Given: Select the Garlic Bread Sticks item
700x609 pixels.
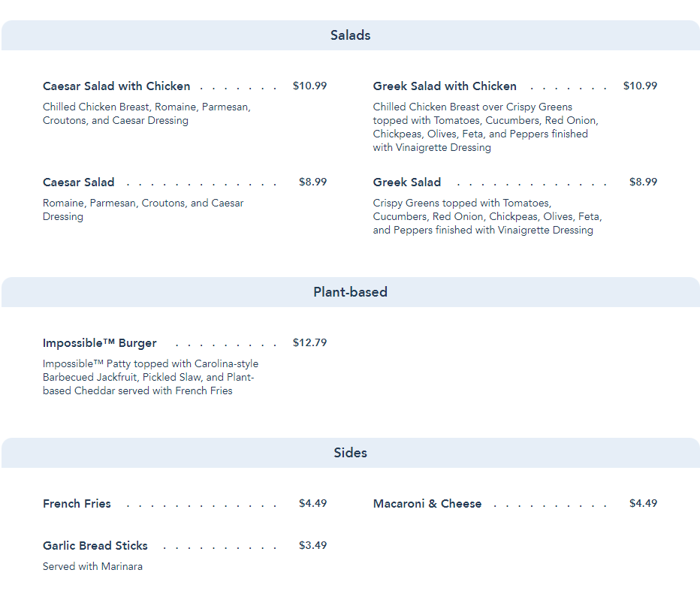Looking at the screenshot, I should click(x=95, y=546).
